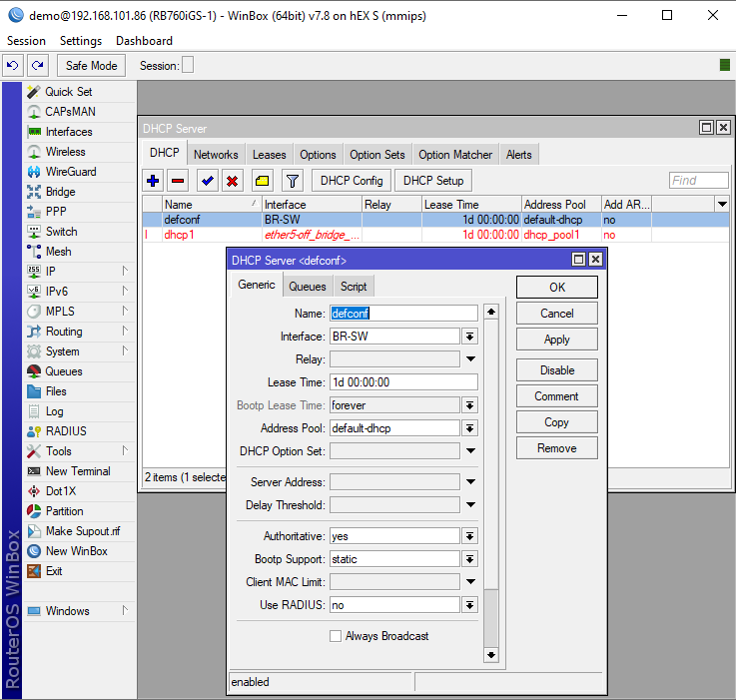The height and width of the screenshot is (700, 736).
Task: Click the yellow Comment note icon
Action: tap(263, 181)
